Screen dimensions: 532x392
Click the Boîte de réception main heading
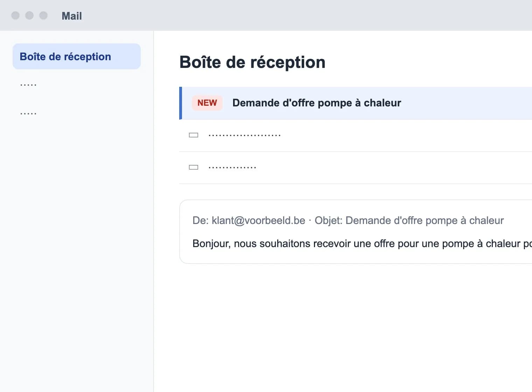coord(252,62)
